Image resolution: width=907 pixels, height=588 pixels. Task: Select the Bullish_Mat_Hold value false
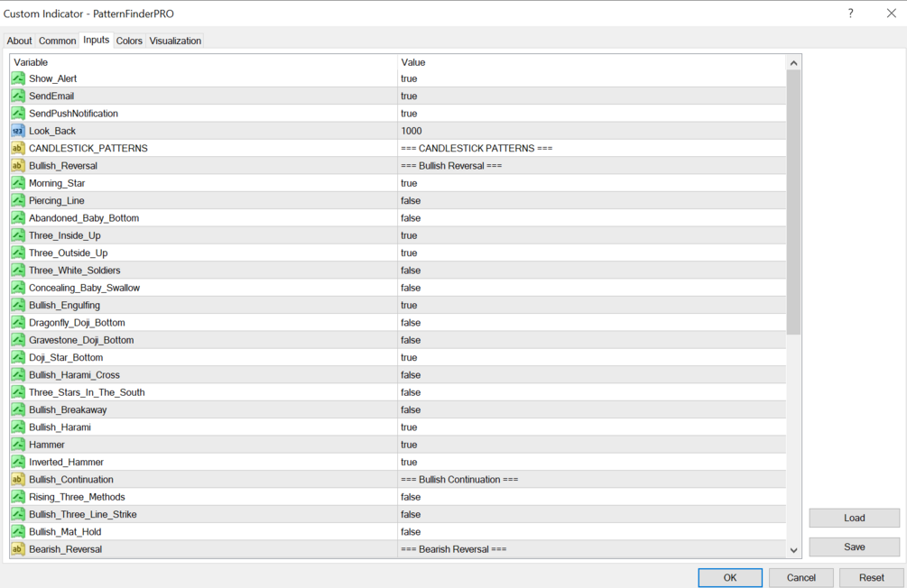tap(411, 531)
